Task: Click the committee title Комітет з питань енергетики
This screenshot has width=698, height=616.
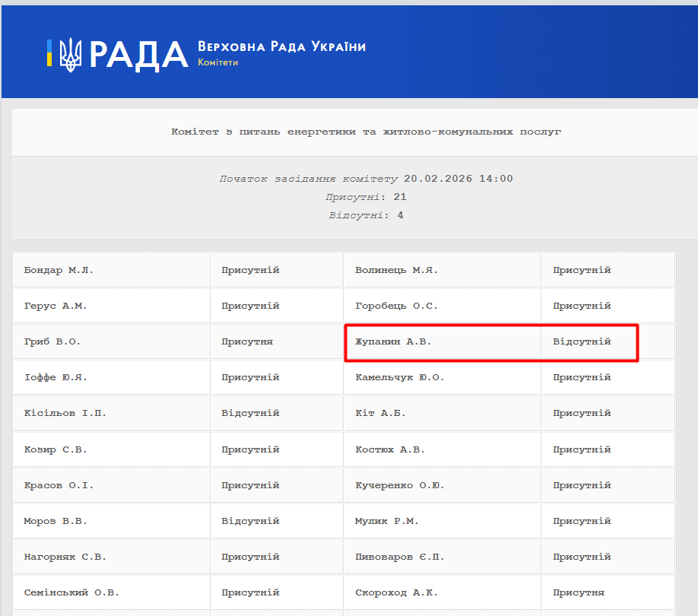Action: coord(366,132)
